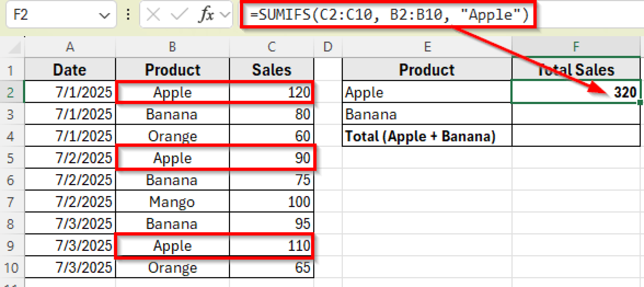Image resolution: width=644 pixels, height=287 pixels.
Task: Select column B header
Action: [172, 47]
